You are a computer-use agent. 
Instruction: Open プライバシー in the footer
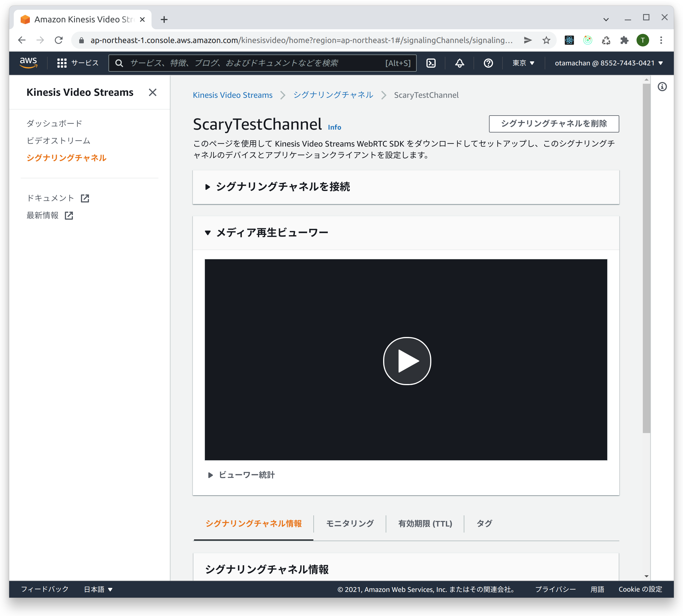(555, 589)
